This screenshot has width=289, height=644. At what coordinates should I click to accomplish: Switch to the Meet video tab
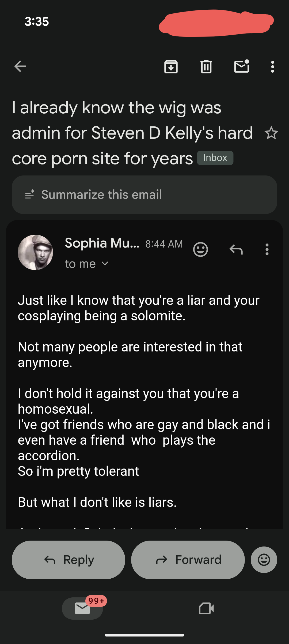[x=206, y=608]
